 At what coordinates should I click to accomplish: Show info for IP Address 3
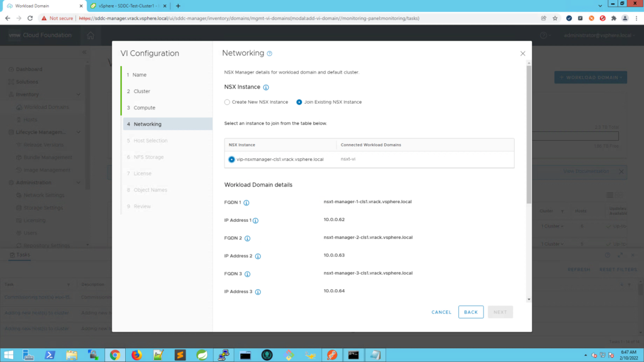click(258, 292)
